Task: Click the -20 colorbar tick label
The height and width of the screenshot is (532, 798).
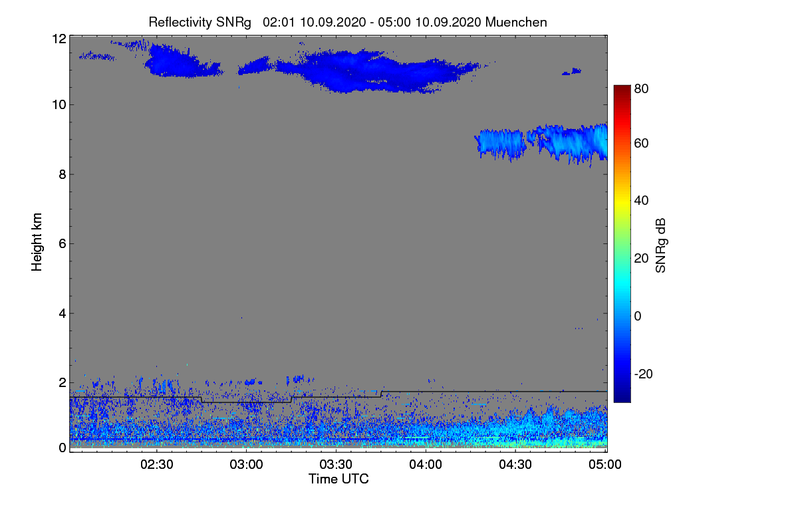Action: 644,374
